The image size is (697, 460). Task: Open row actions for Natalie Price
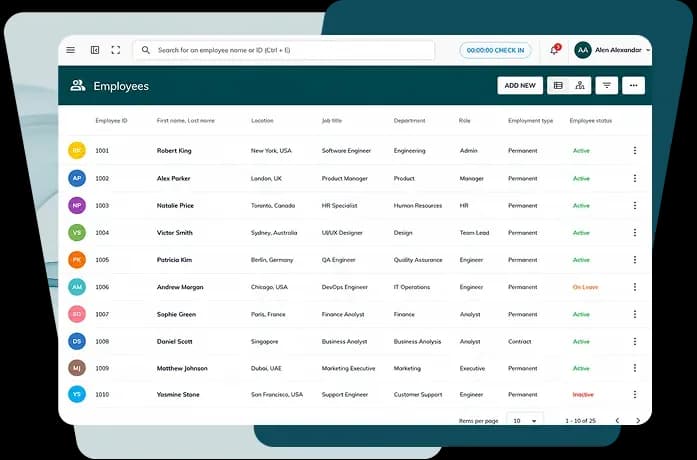click(635, 205)
